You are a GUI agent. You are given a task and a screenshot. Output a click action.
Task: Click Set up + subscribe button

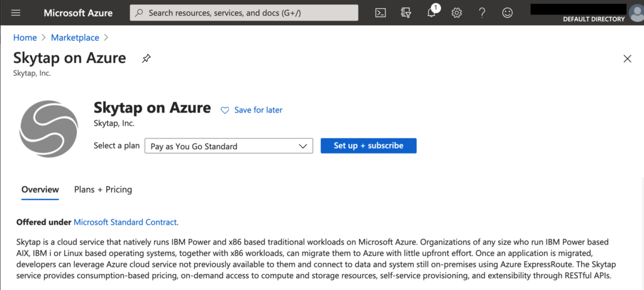(x=369, y=145)
